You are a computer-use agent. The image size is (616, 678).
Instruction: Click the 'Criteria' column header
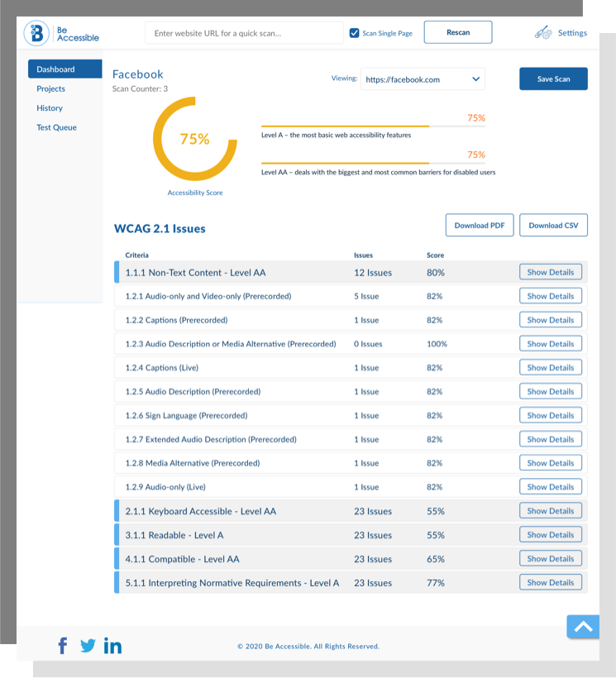point(136,255)
